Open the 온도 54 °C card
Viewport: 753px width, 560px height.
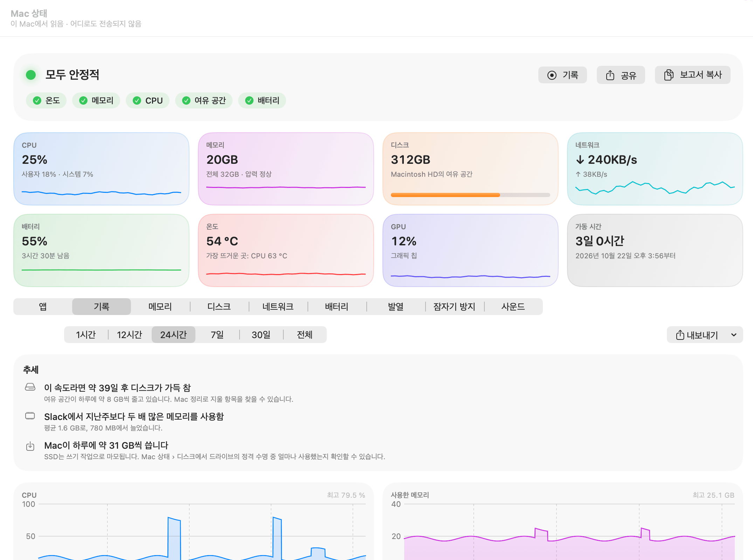[286, 250]
